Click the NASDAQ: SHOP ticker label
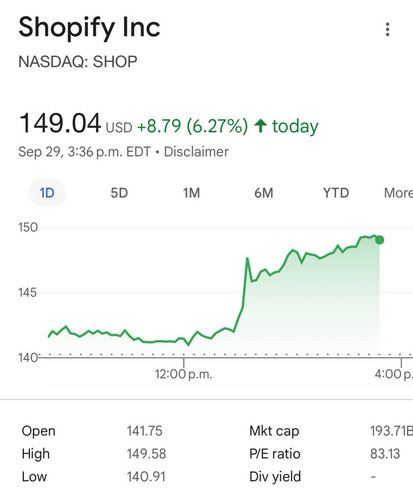 [x=78, y=62]
